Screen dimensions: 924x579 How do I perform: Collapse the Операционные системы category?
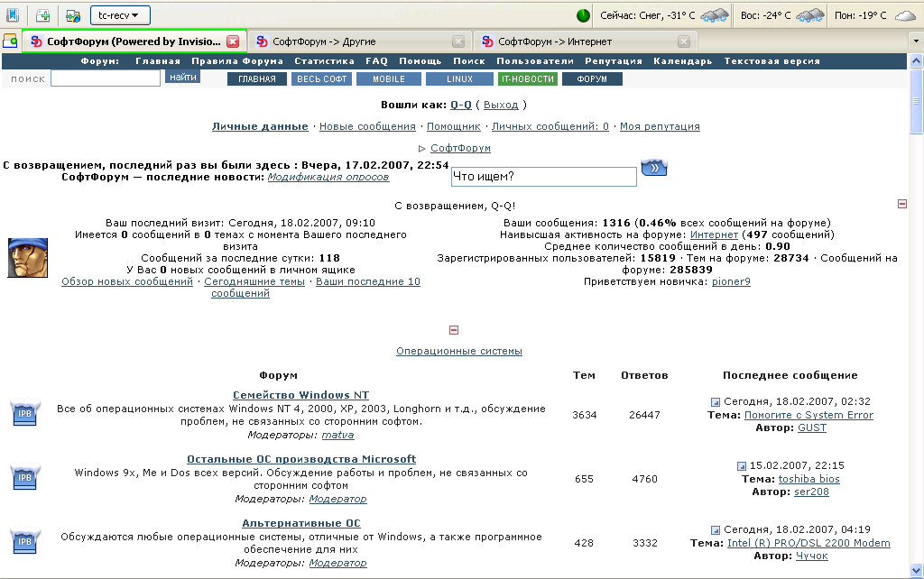[454, 330]
